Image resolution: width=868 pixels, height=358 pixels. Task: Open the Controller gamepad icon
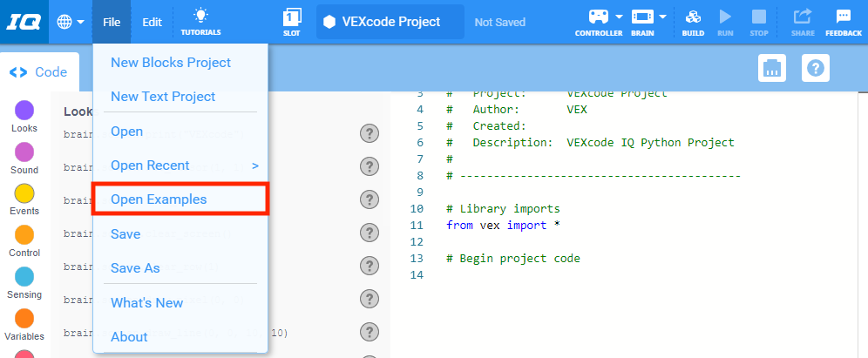click(599, 17)
